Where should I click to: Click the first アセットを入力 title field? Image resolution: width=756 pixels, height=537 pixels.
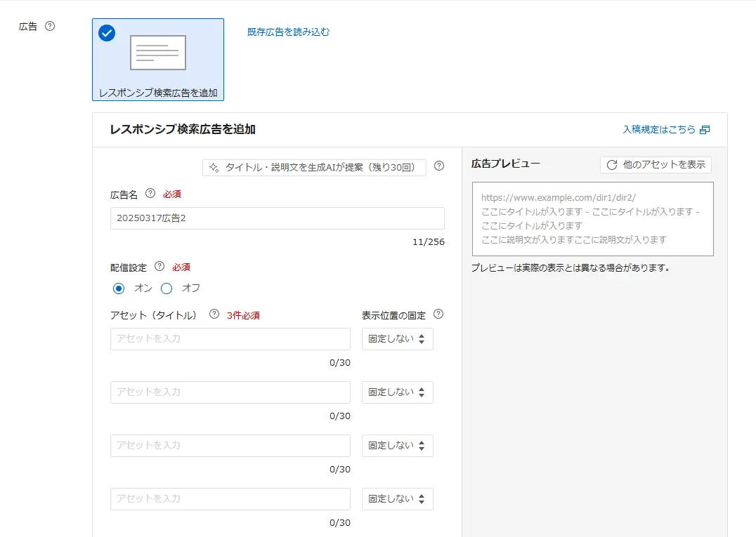point(230,339)
